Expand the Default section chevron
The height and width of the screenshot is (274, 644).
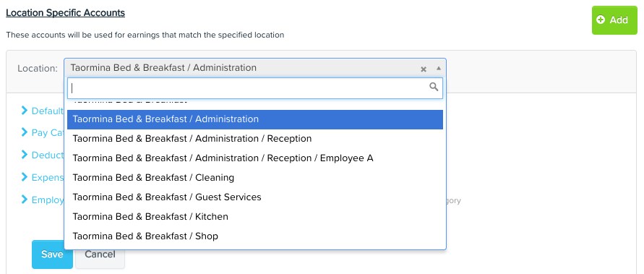click(25, 111)
